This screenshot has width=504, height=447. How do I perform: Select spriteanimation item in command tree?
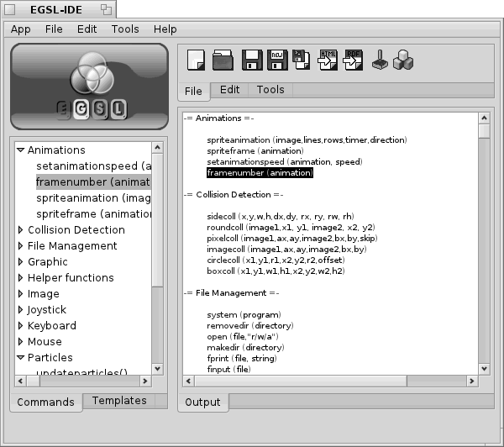point(93,198)
